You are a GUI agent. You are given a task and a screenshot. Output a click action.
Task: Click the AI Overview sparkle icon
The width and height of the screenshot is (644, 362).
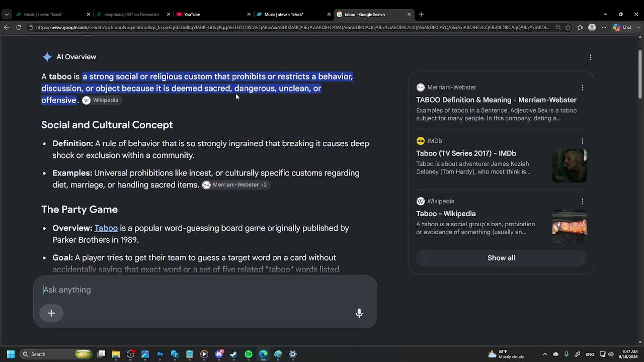pyautogui.click(x=47, y=57)
